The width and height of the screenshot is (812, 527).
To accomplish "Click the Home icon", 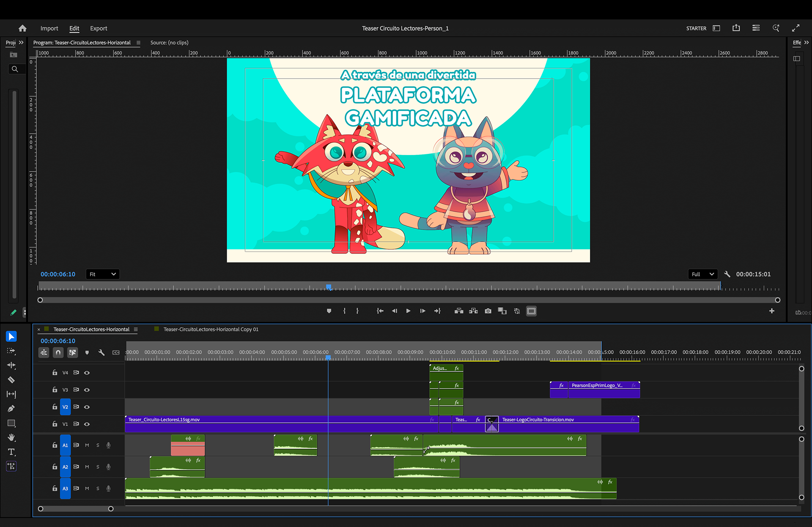I will click(22, 28).
